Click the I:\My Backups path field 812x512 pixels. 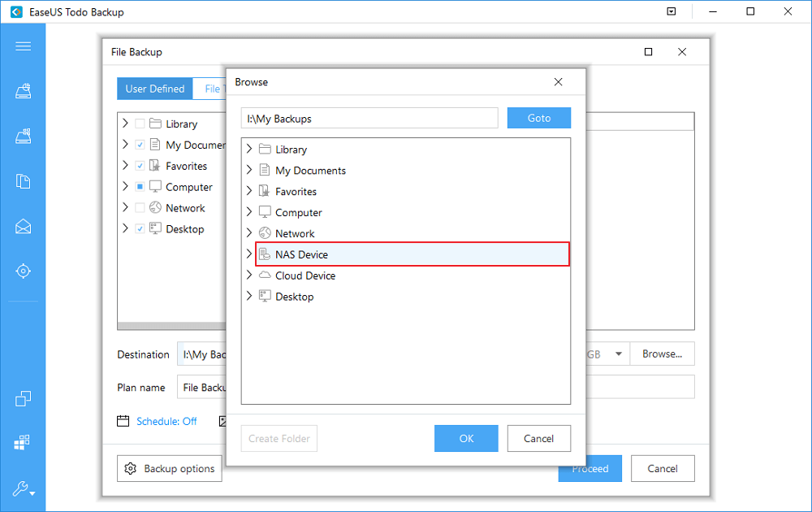(369, 118)
